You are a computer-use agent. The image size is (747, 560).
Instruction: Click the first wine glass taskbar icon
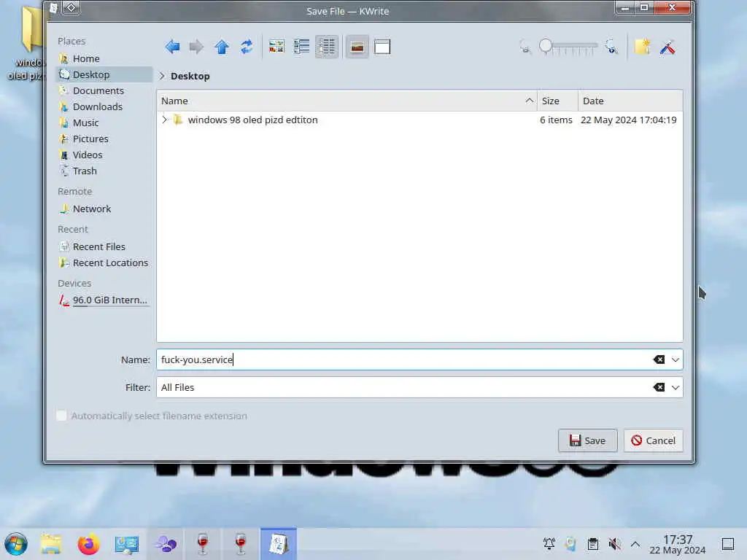click(x=203, y=544)
